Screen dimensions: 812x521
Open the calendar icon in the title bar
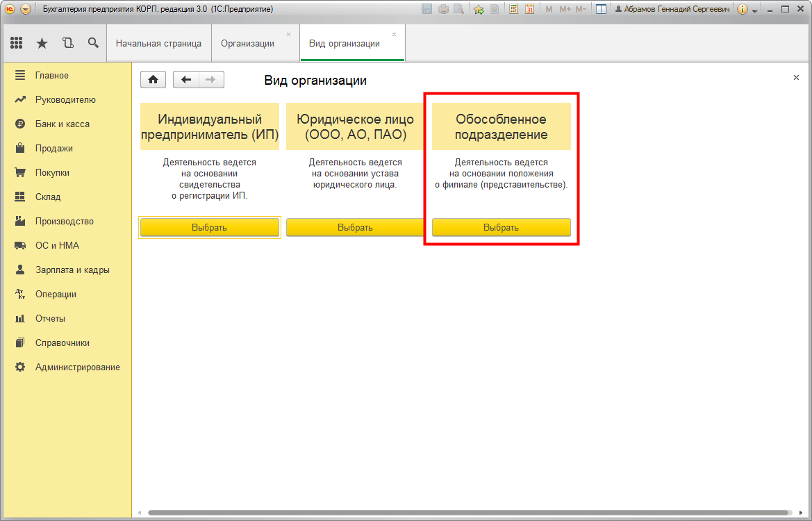tap(529, 9)
